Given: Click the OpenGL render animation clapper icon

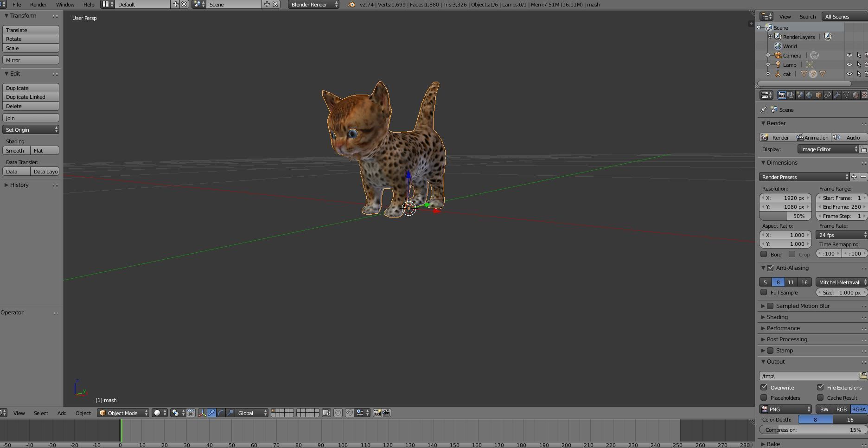Looking at the screenshot, I should [x=386, y=413].
